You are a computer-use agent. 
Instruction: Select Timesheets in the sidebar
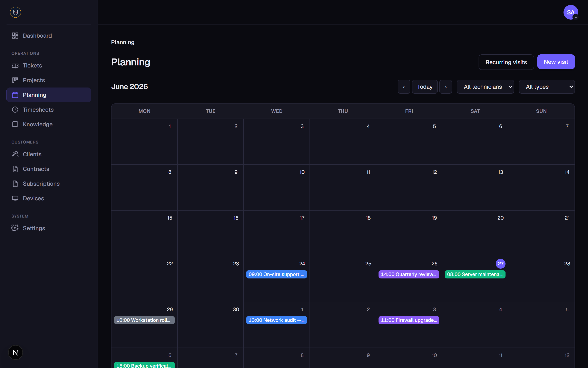coord(49,110)
